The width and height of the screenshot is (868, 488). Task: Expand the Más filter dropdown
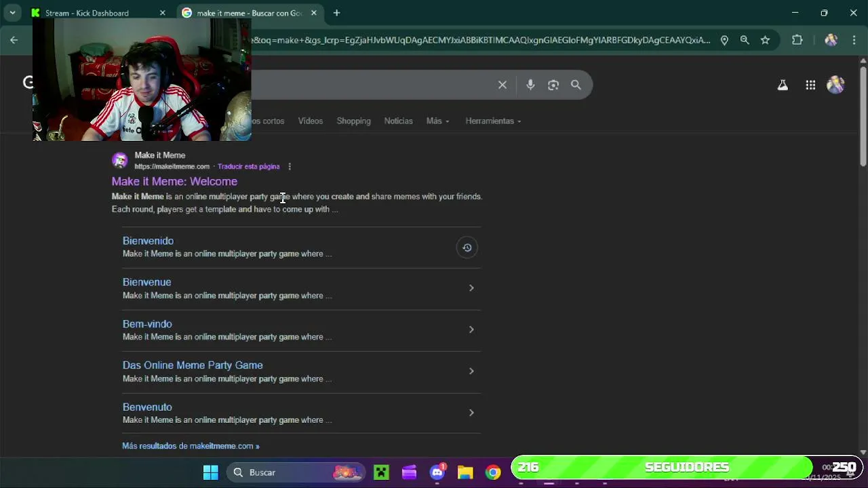click(x=437, y=121)
